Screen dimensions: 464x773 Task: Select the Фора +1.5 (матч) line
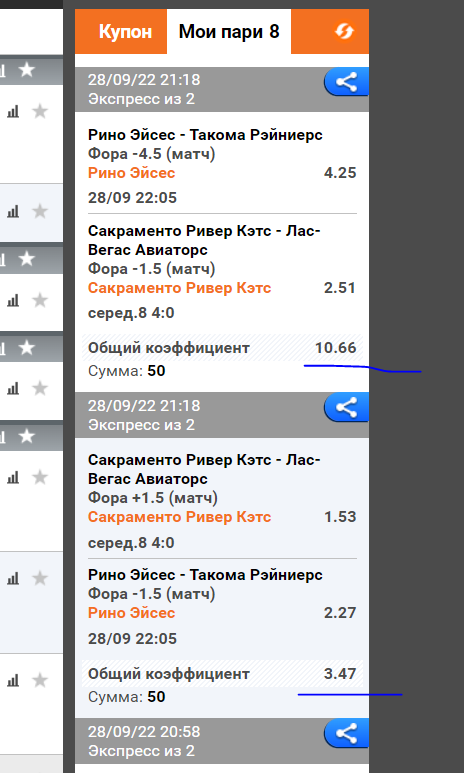(152, 498)
